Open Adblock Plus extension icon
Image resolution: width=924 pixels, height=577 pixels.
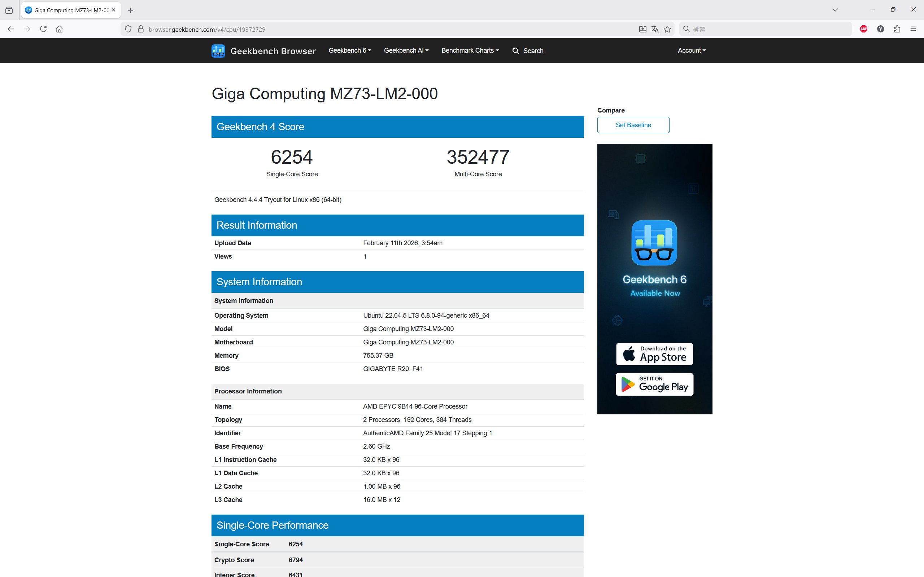point(863,29)
